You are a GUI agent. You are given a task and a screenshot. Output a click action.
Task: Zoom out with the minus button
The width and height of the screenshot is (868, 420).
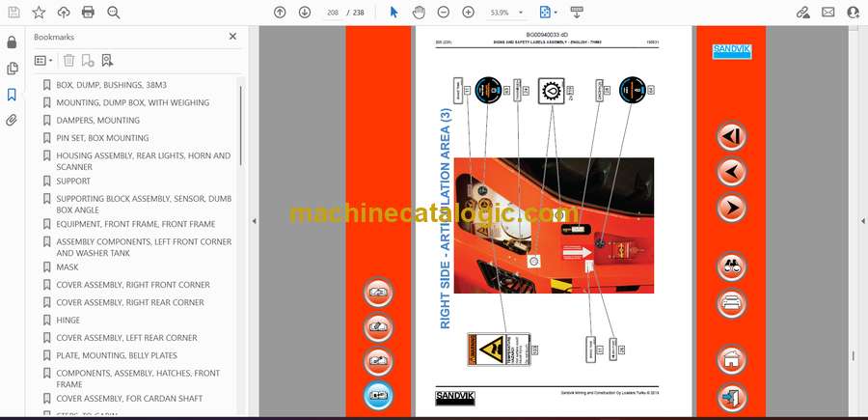tap(444, 13)
